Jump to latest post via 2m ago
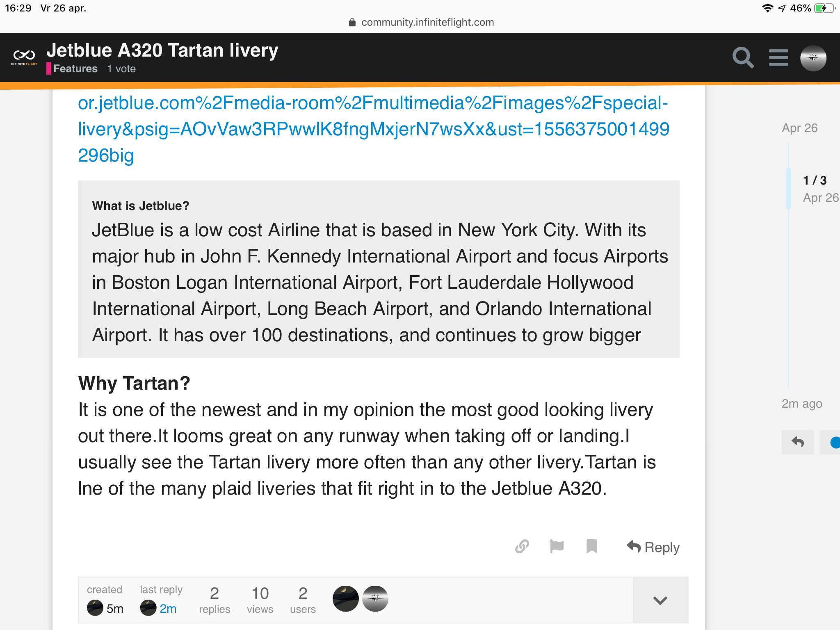The width and height of the screenshot is (840, 630). coord(801,404)
